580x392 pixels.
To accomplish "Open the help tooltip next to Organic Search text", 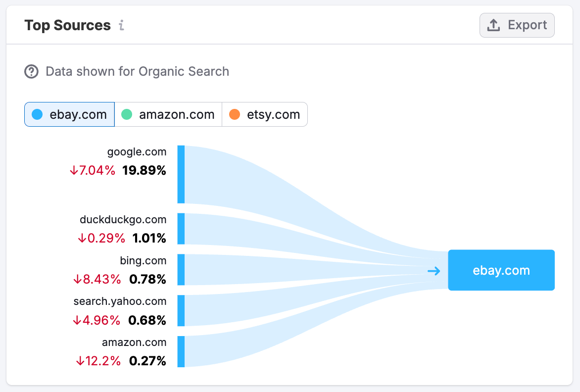I will [x=31, y=71].
